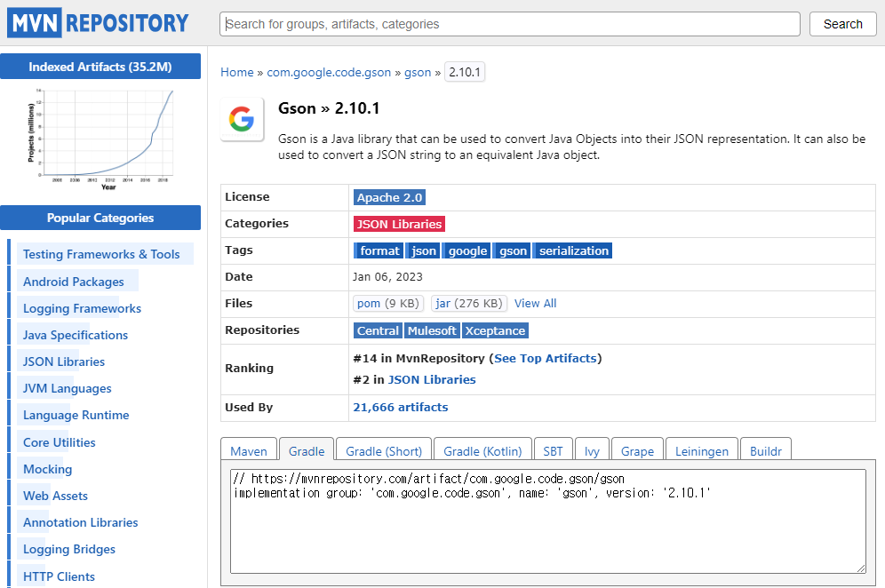Select the gson tag
885x588 pixels.
[512, 250]
